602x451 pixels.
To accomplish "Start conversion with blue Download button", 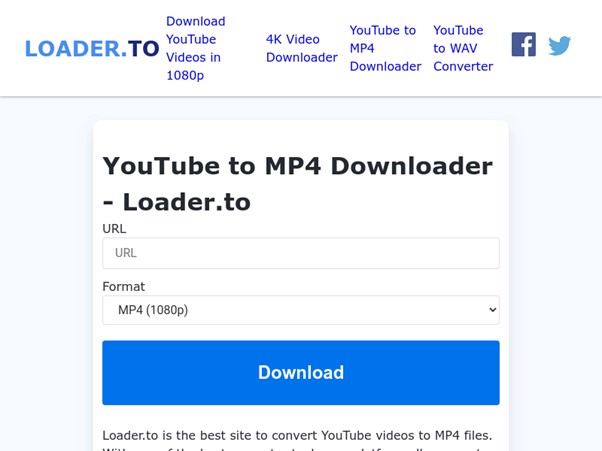I will [301, 372].
